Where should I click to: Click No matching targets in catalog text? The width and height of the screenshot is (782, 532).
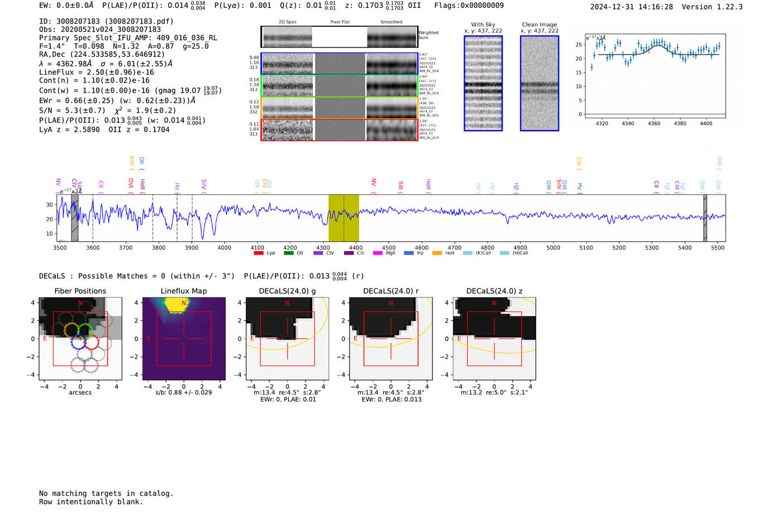tap(106, 493)
